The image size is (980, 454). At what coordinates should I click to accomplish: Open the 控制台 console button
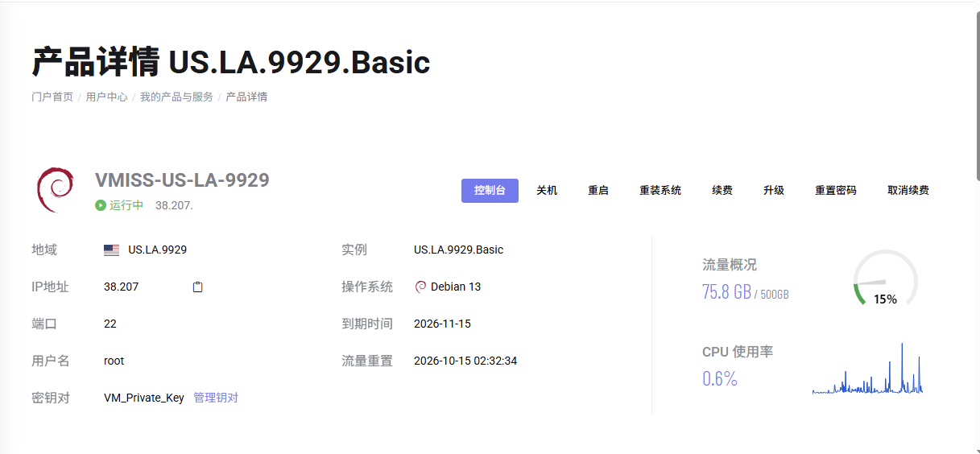pyautogui.click(x=490, y=191)
